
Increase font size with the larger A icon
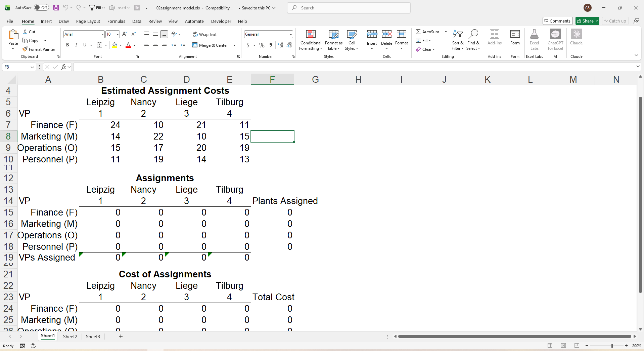pyautogui.click(x=125, y=34)
